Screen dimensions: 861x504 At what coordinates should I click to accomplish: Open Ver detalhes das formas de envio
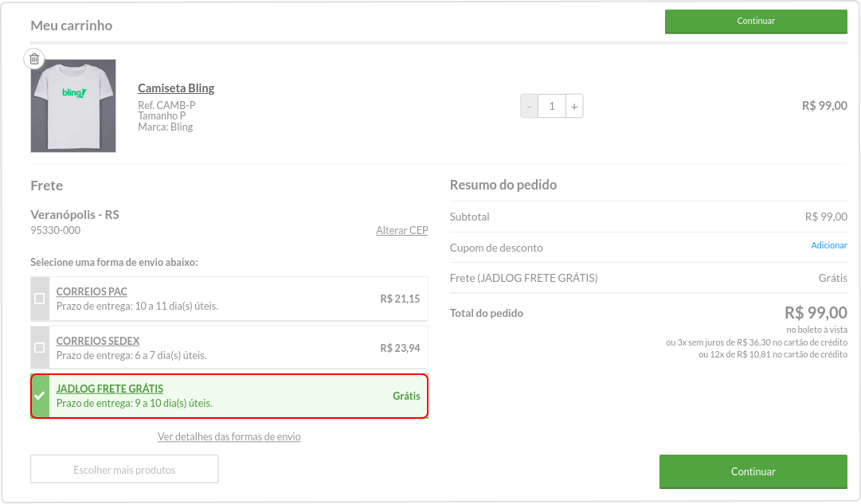pyautogui.click(x=229, y=436)
